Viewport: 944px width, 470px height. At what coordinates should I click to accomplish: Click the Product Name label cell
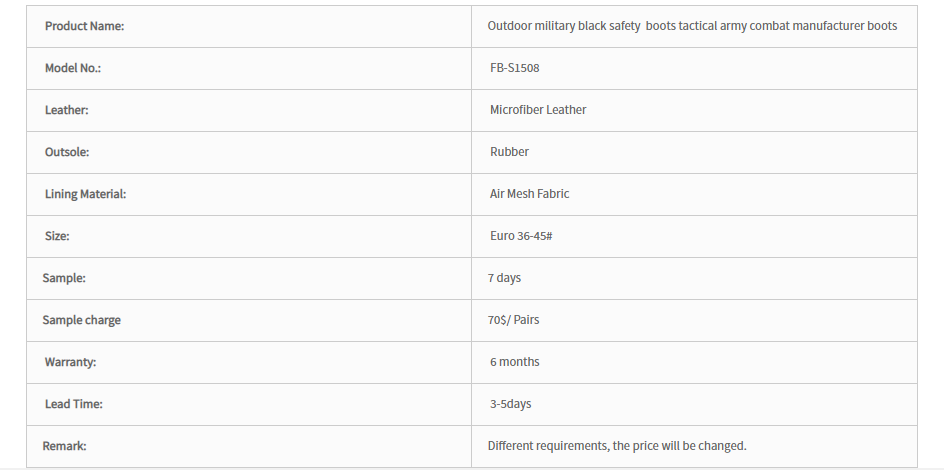click(x=249, y=26)
